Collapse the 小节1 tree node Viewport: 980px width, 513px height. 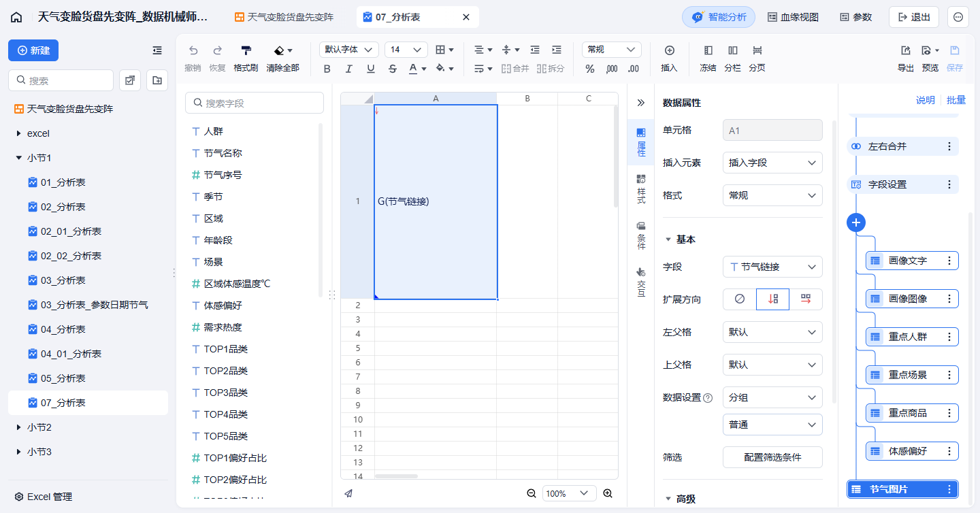19,158
